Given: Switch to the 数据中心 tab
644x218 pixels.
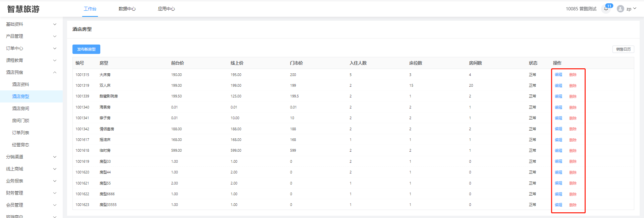Looking at the screenshot, I should click(x=127, y=9).
